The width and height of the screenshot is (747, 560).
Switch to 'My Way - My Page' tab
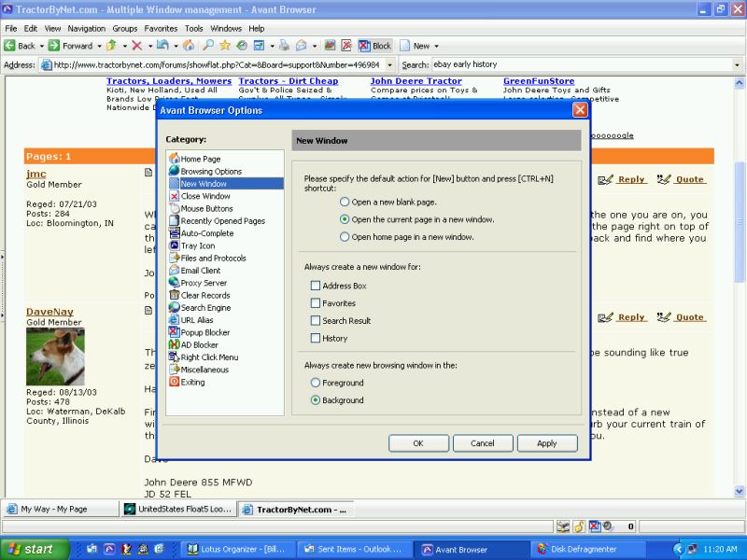60,509
